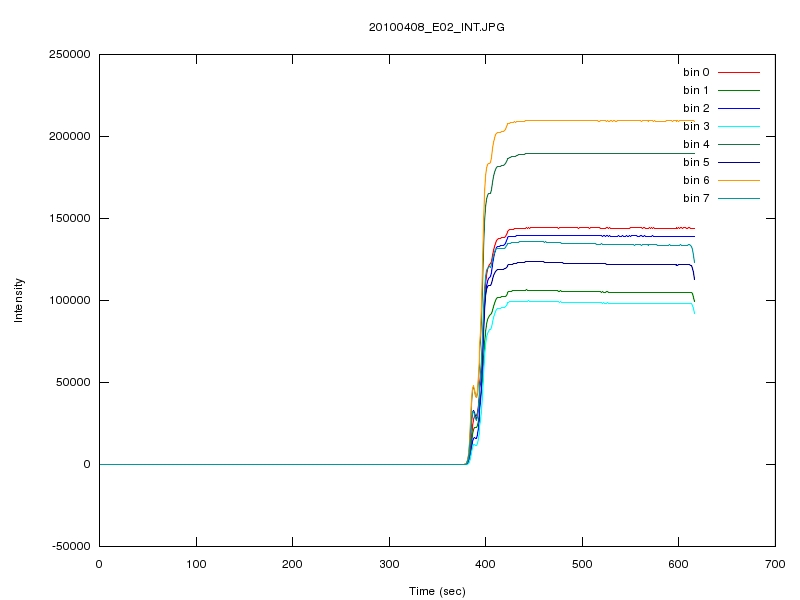Click the x-axis value 100
The image size is (800, 600).
coord(196,564)
